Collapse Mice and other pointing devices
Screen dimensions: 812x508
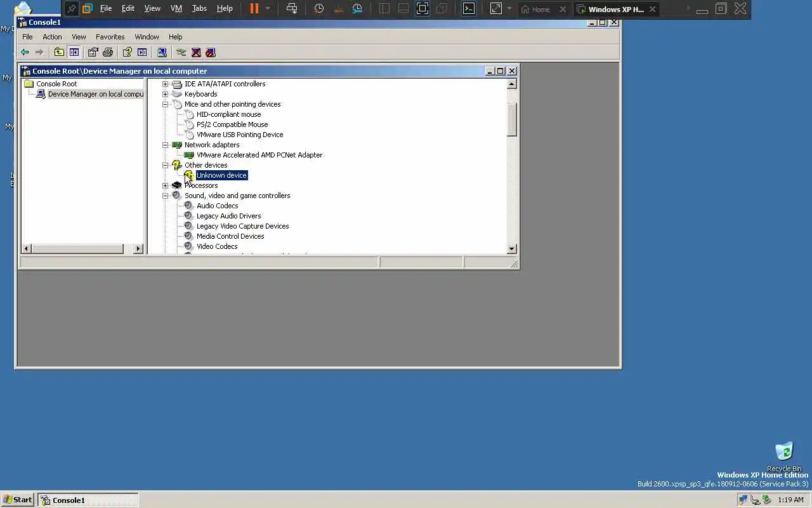pyautogui.click(x=166, y=104)
